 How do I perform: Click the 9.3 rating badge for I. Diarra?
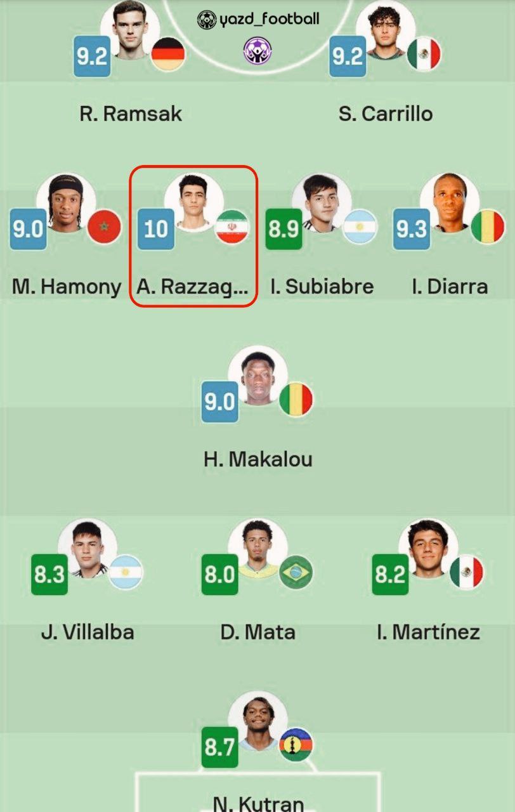[x=412, y=228]
